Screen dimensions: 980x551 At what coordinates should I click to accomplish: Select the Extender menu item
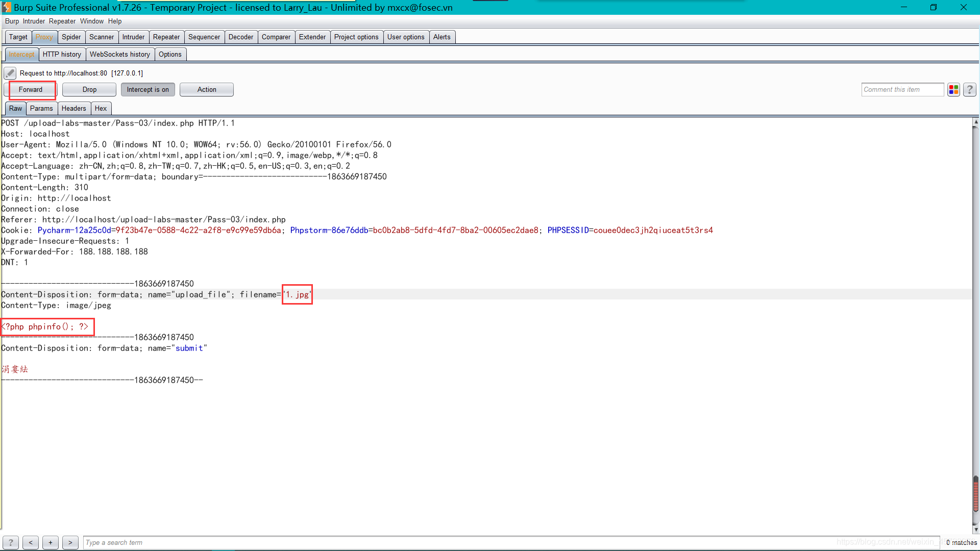pyautogui.click(x=312, y=36)
